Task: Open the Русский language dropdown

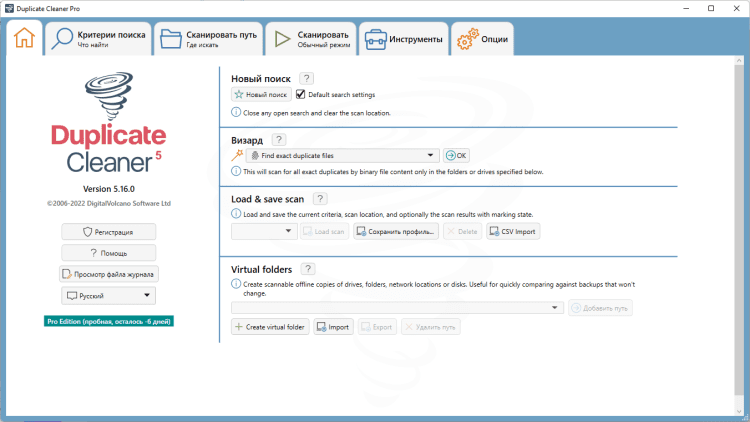Action: point(109,296)
